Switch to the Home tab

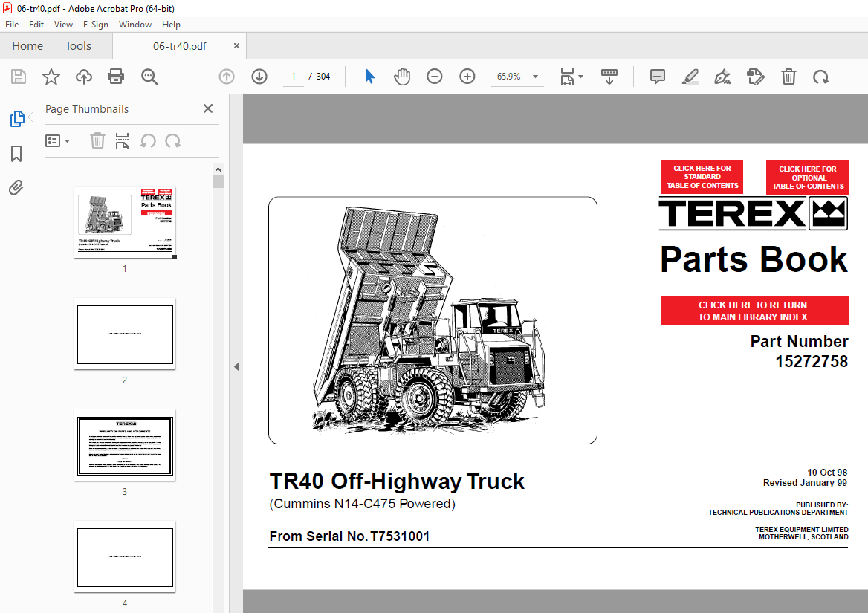pos(27,46)
